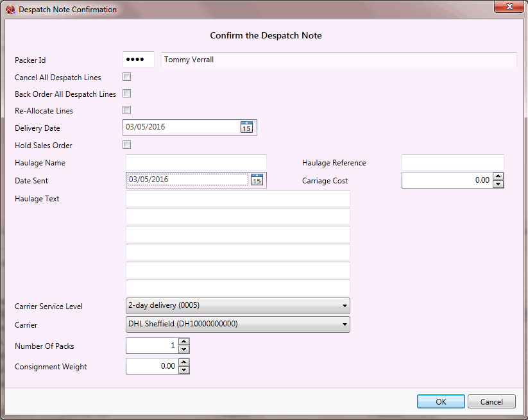
Task: Increase the Consignment Weight
Action: pos(183,362)
